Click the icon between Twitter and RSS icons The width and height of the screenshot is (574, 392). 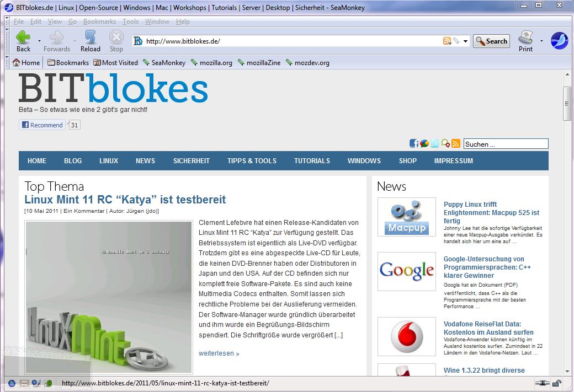coord(445,143)
